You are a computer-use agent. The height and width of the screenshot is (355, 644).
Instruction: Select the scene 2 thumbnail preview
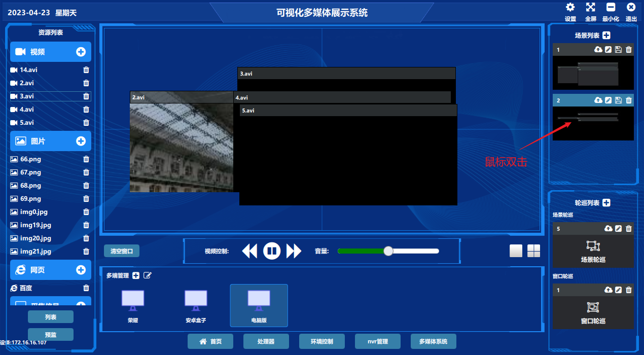click(x=593, y=123)
